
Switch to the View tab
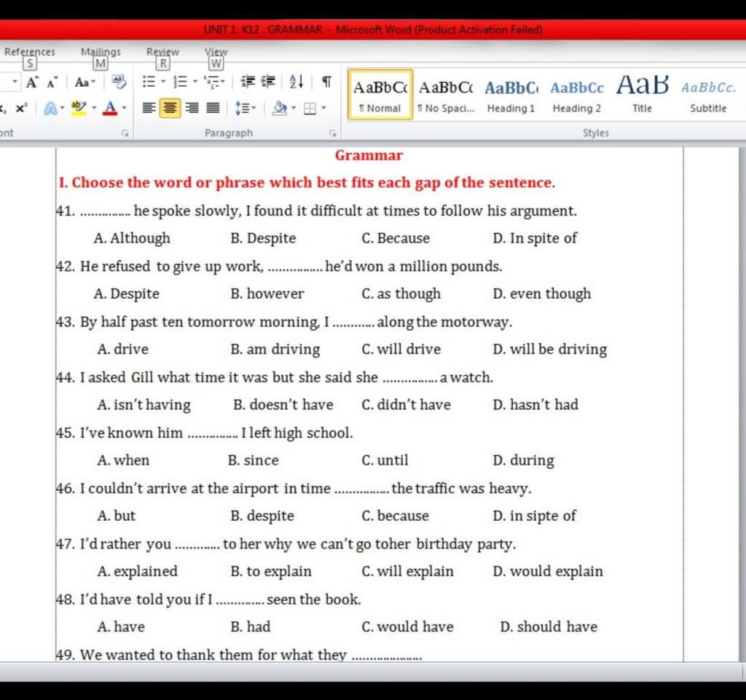click(216, 52)
